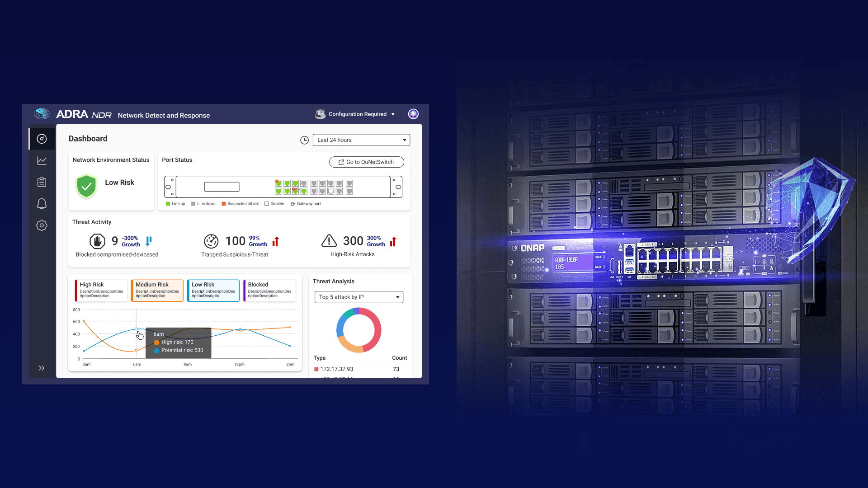
Task: Click the green shield Low Risk icon
Action: click(86, 186)
